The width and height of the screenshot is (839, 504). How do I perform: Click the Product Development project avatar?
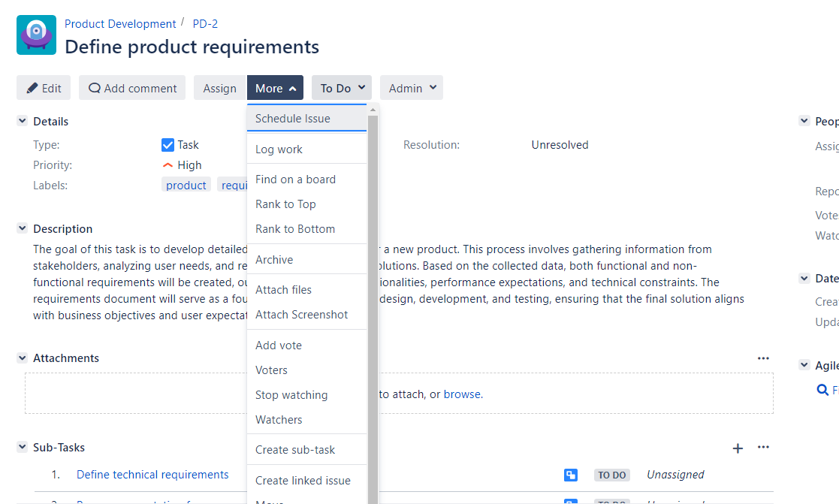tap(36, 35)
